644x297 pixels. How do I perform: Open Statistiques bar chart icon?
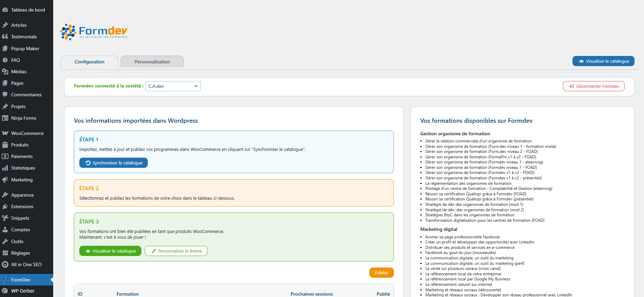(x=5, y=168)
